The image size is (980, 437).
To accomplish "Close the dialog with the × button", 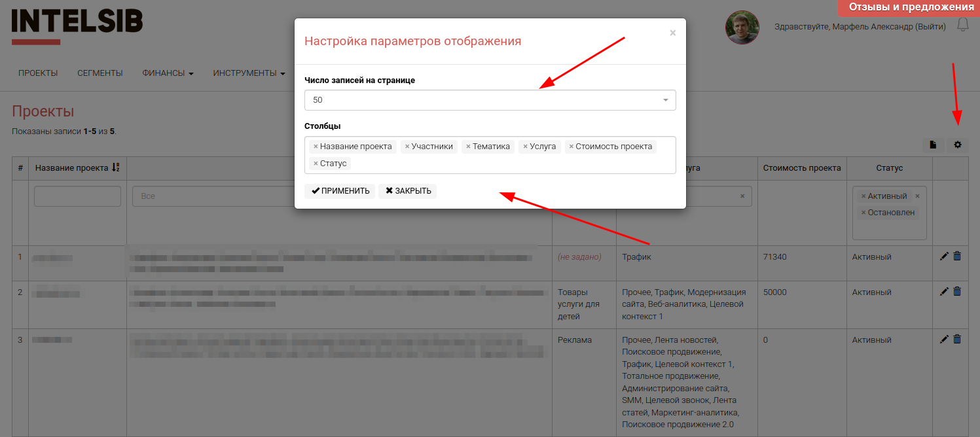I will pos(672,33).
